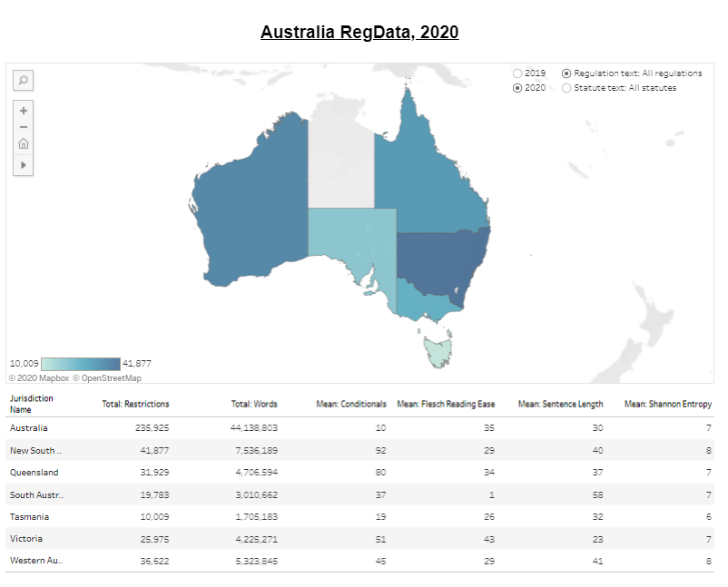
Task: Select the 2019 radio button
Action: [516, 73]
